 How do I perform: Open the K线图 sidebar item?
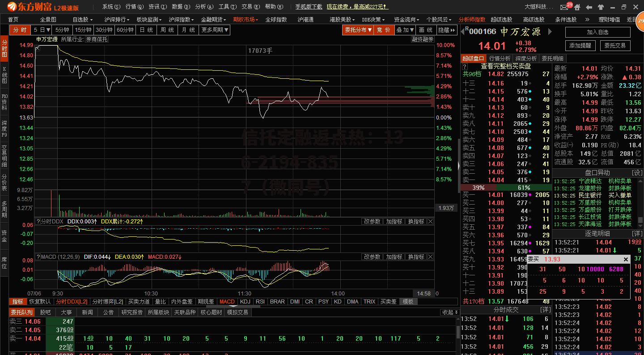coord(4,75)
